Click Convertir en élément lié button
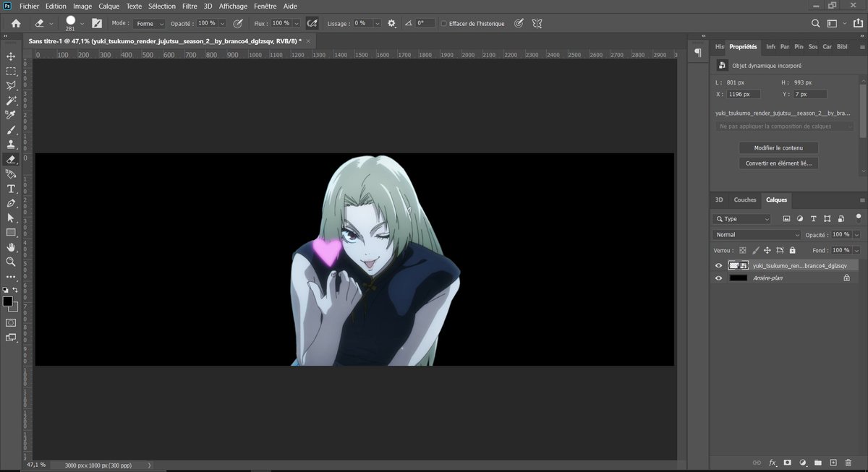The image size is (868, 472). pos(778,163)
